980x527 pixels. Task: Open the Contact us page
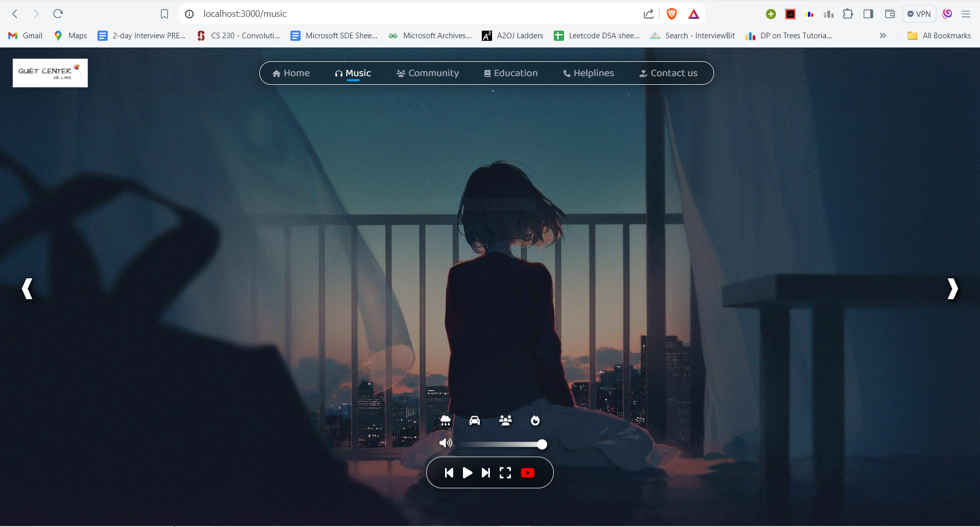pyautogui.click(x=668, y=73)
